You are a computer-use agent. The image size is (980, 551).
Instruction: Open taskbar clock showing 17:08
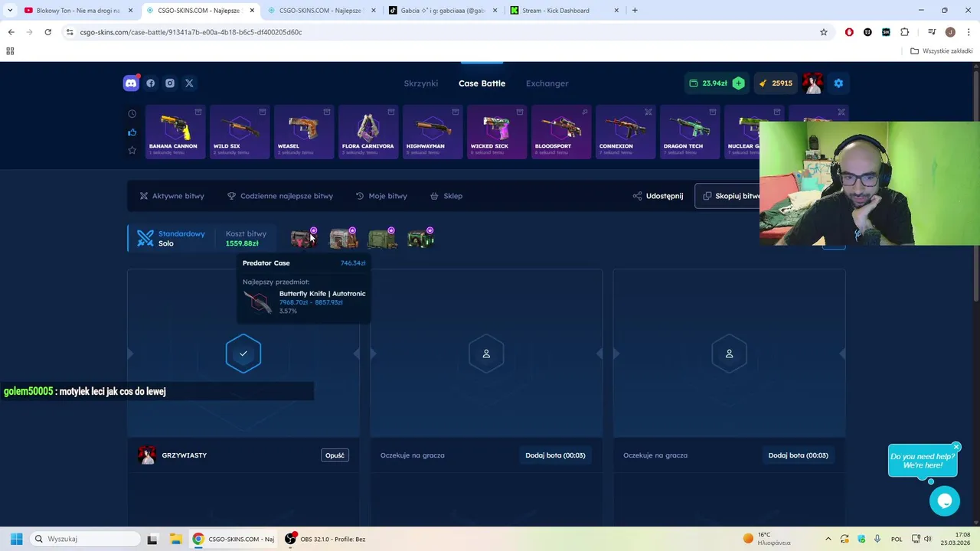[956, 539]
